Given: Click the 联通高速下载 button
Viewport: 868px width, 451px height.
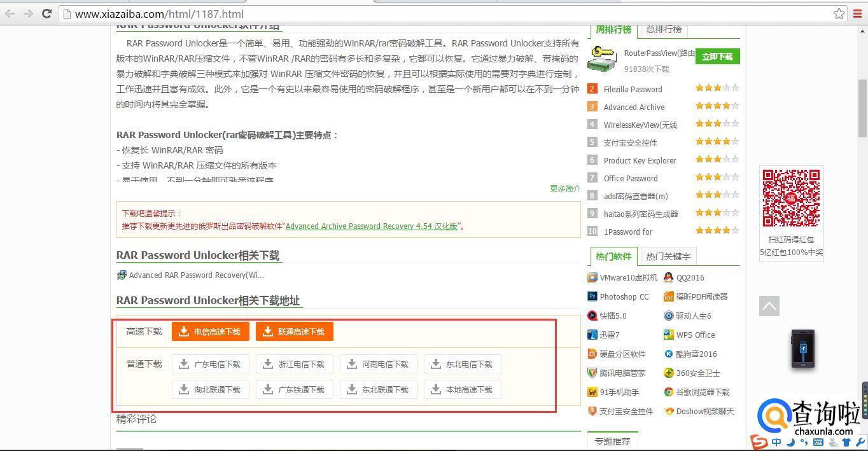Looking at the screenshot, I should tap(295, 331).
